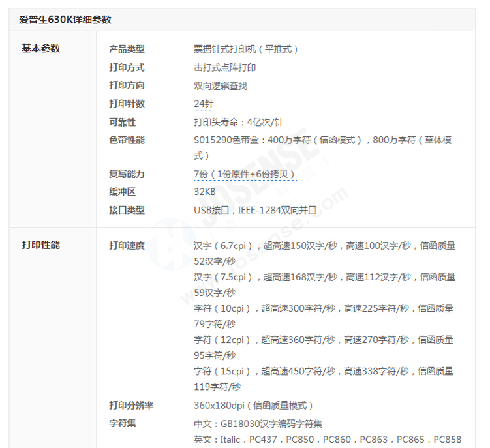
Task: Select the '基本参数' section label
Action: tap(40, 48)
